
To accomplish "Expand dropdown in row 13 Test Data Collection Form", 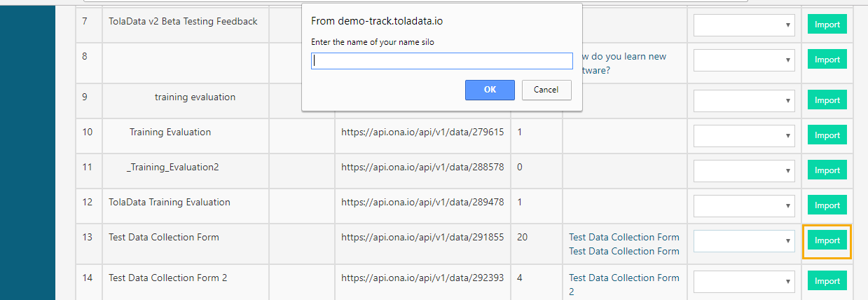I will [744, 240].
